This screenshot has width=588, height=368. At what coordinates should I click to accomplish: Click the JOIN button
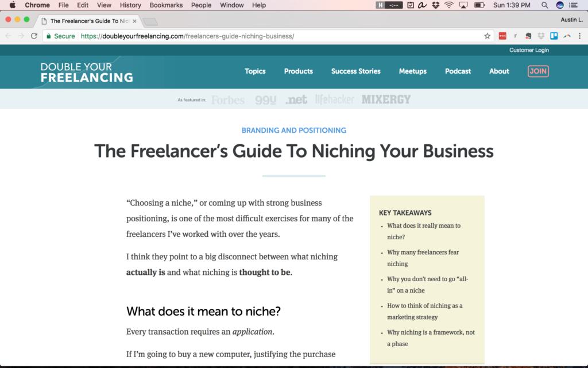click(x=538, y=71)
